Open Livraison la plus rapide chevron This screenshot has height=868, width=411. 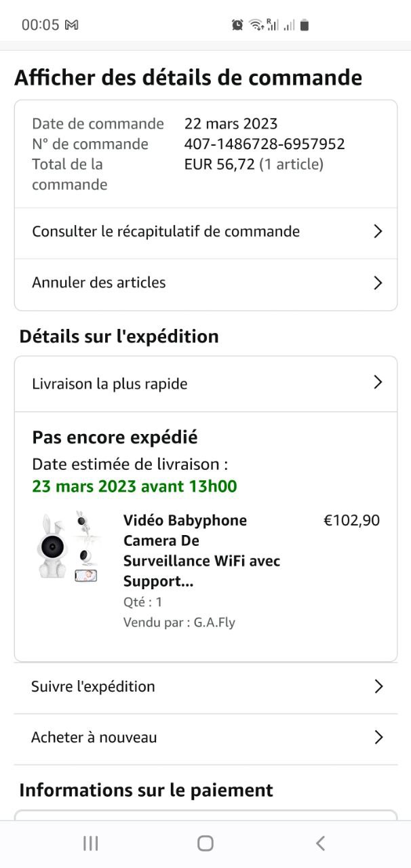378,383
